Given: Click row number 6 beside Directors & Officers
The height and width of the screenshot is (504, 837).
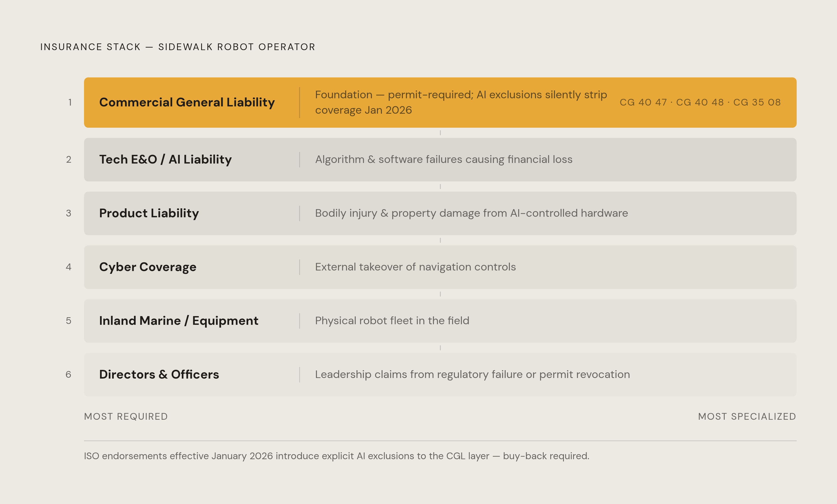Looking at the screenshot, I should [x=69, y=374].
